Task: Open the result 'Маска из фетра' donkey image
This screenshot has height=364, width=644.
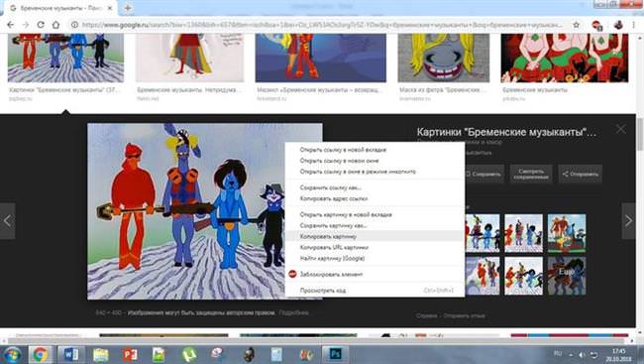Action: click(444, 58)
